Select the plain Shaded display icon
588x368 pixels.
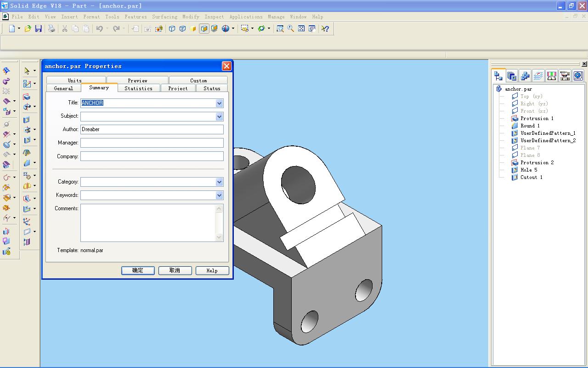coord(193,29)
